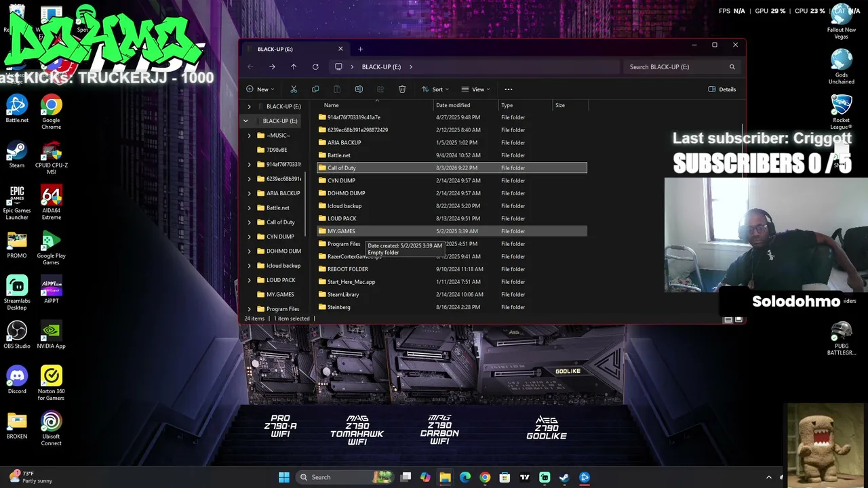This screenshot has width=868, height=488.
Task: Open Steam desktop shortcut
Action: (x=17, y=154)
